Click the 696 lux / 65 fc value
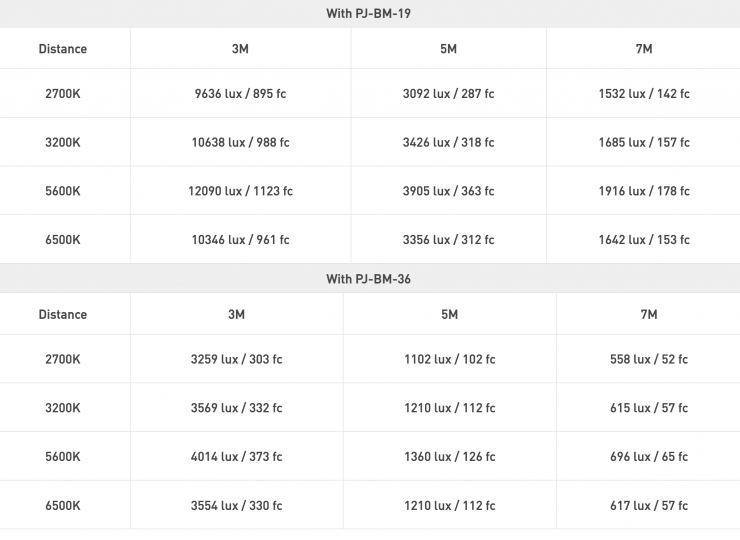 pyautogui.click(x=648, y=457)
